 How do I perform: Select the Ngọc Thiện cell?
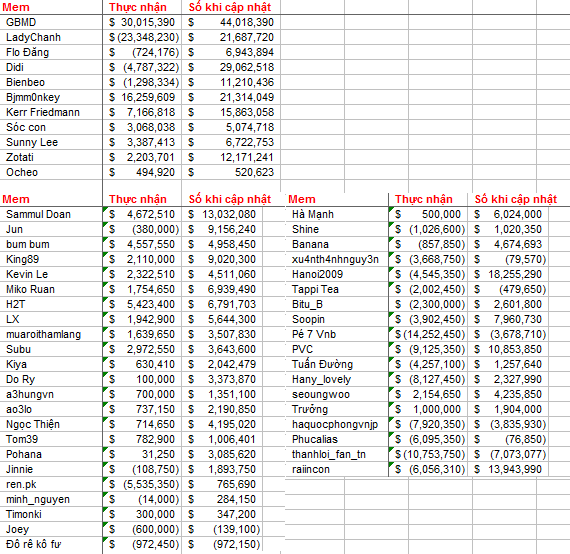click(51, 424)
